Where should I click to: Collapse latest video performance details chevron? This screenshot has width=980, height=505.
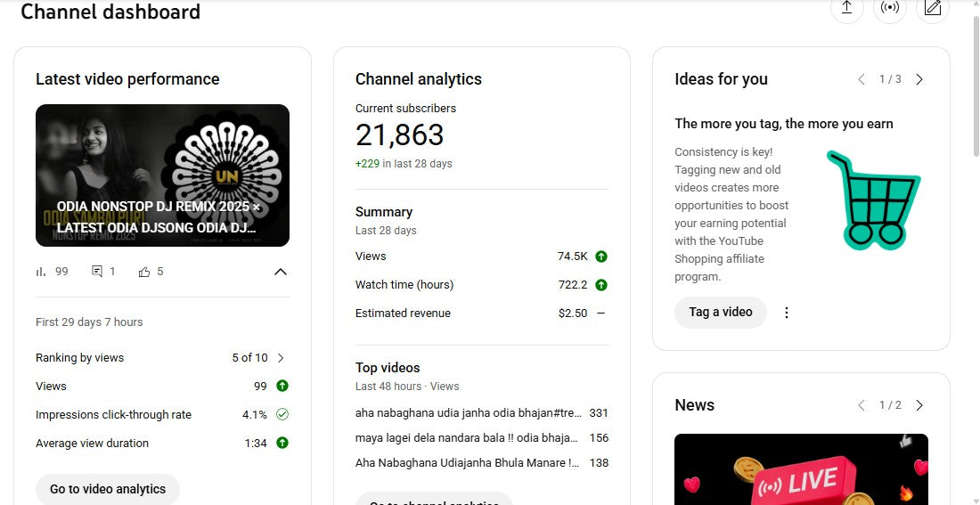(x=280, y=272)
